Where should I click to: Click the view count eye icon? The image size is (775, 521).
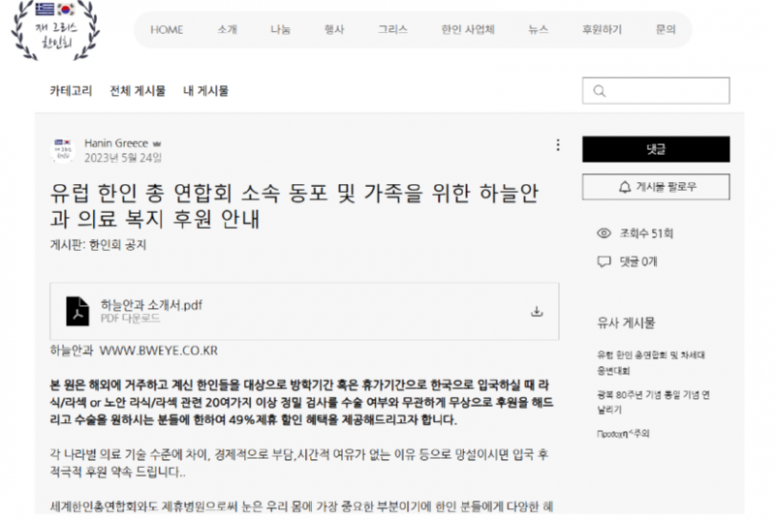(603, 233)
